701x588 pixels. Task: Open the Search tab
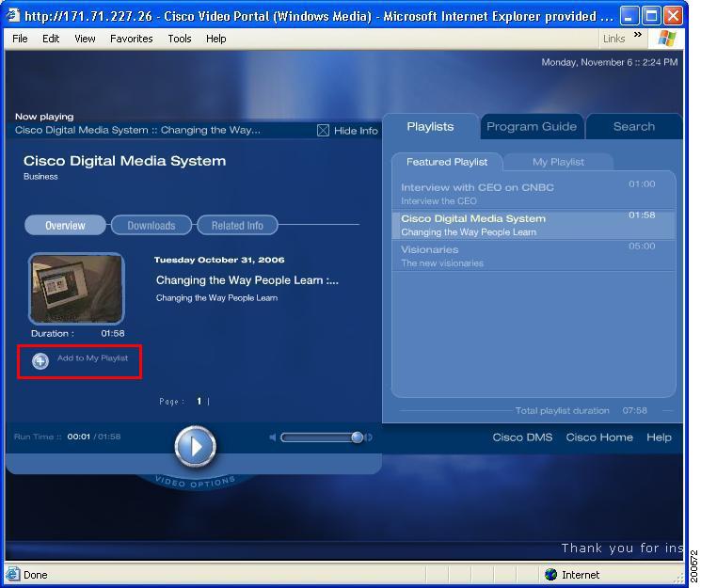634,127
